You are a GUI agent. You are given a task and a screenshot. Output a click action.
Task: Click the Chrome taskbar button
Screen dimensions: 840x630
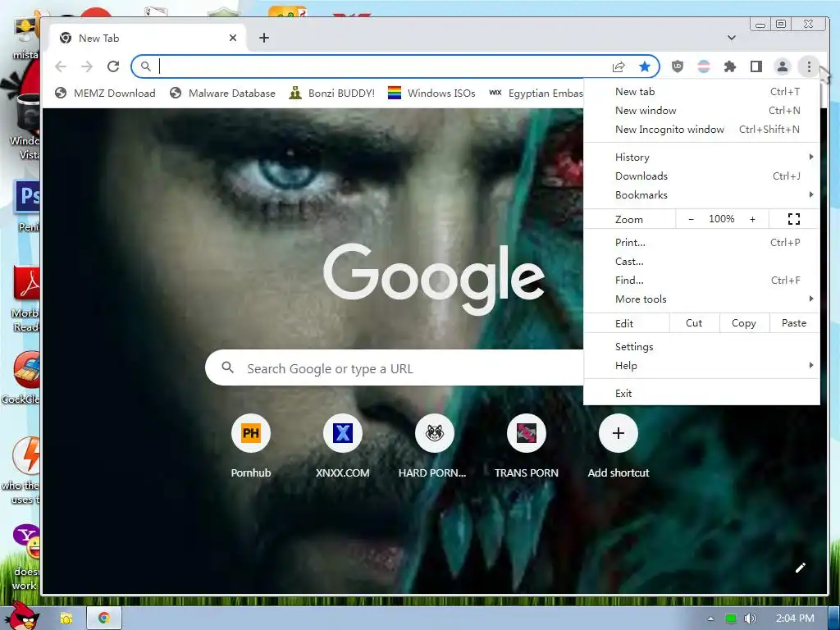(x=104, y=618)
